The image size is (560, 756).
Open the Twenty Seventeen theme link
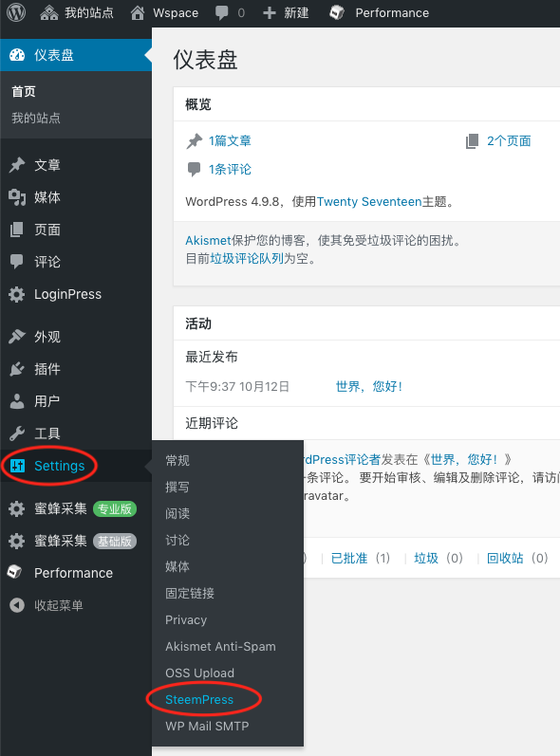tap(369, 201)
